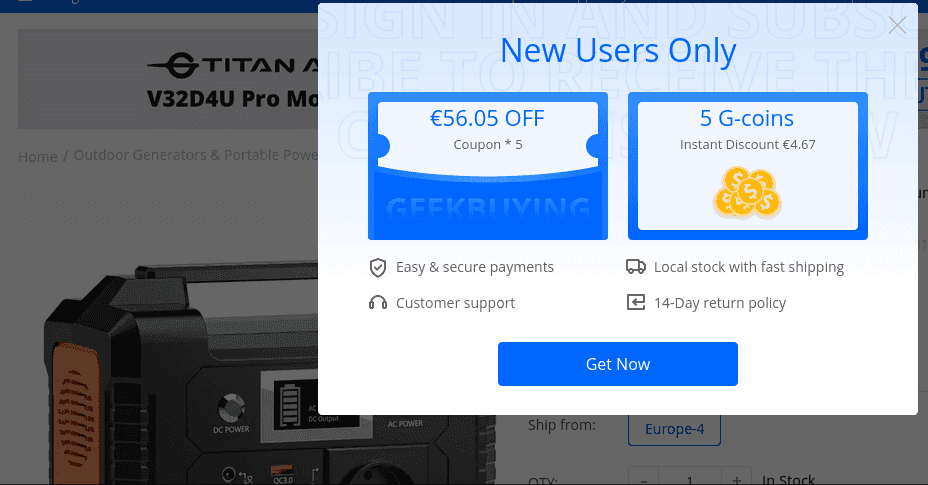
Task: Open Outdoor Generators & Portable Power breadcrumb
Action: 196,155
